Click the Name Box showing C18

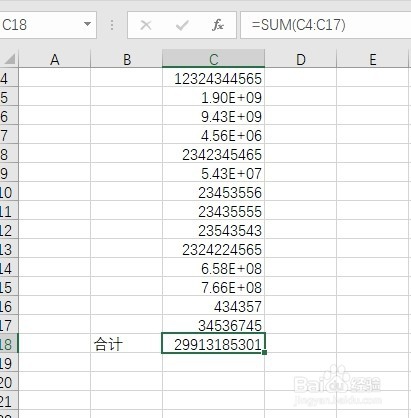click(x=47, y=25)
